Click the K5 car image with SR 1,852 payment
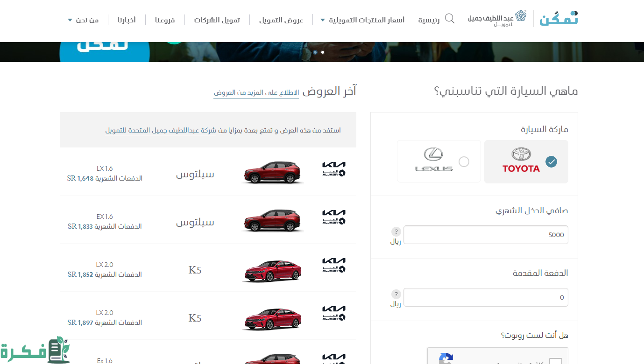This screenshot has height=364, width=644. click(273, 271)
